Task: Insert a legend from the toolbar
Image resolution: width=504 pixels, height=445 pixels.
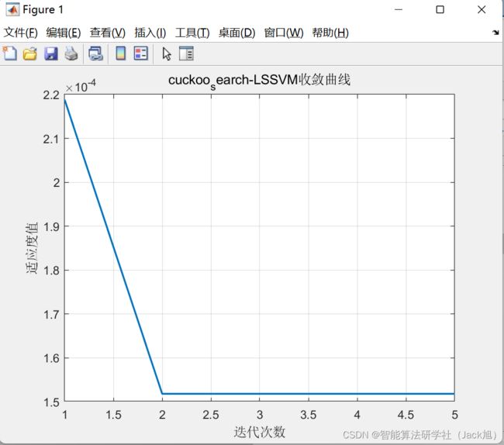Action: pyautogui.click(x=141, y=53)
